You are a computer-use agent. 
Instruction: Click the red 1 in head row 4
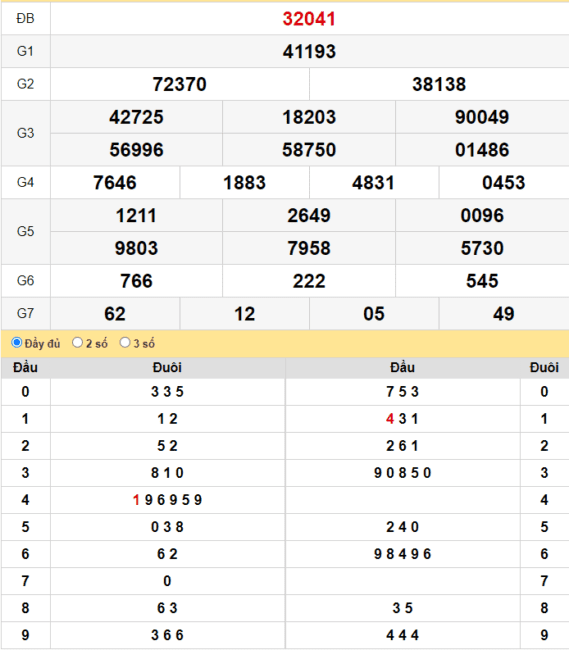coord(136,500)
